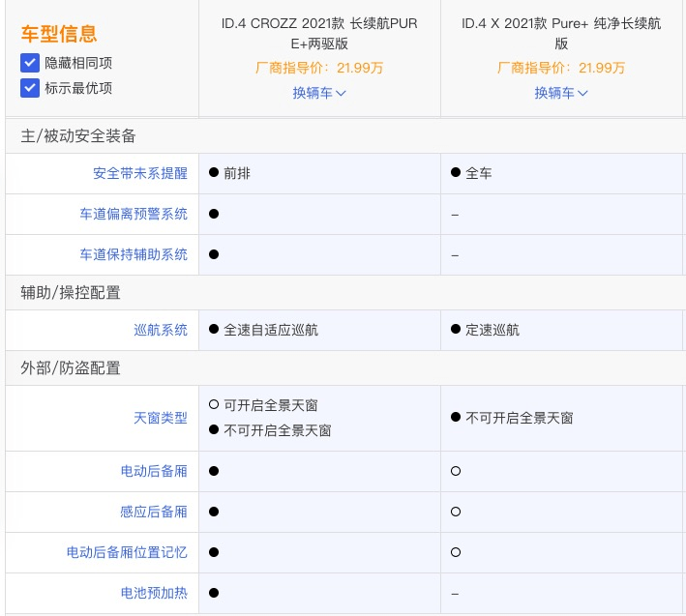Click the standard dot for CROZZ 电动后备厢
Viewport: 686px width, 616px height.
(x=214, y=471)
